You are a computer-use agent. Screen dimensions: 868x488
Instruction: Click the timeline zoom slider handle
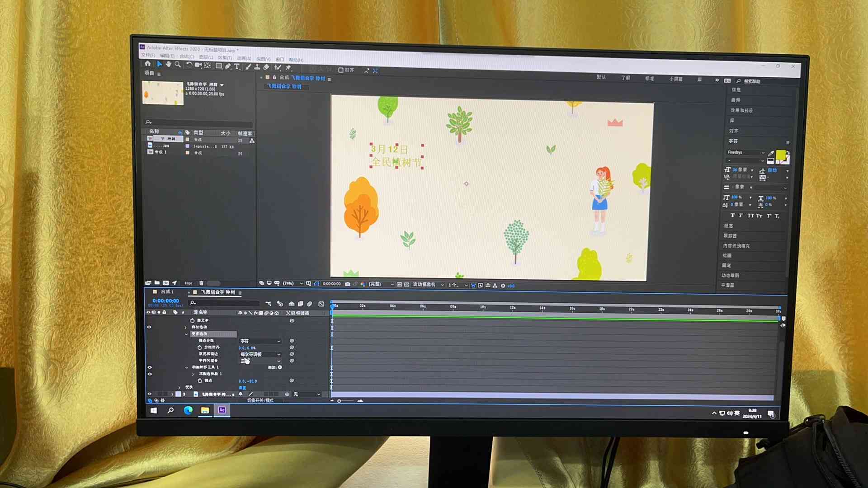tap(339, 401)
